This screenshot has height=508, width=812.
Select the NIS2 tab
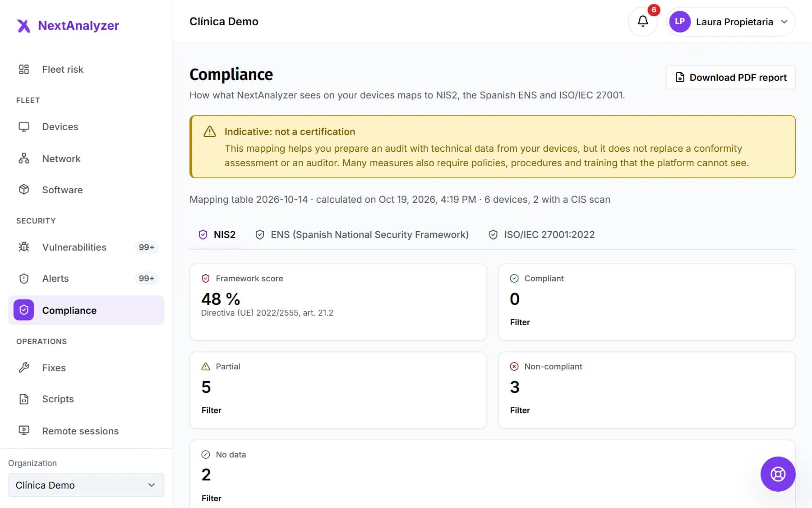(x=217, y=235)
